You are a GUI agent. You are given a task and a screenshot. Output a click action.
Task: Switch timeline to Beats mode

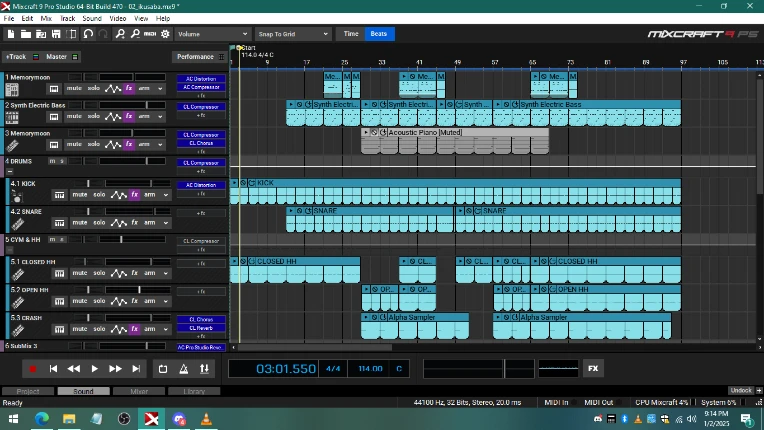[x=379, y=34]
